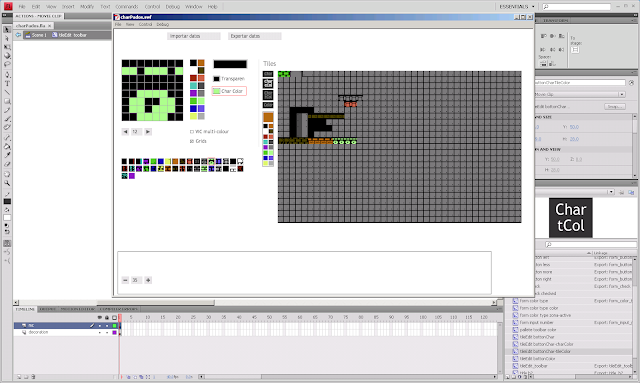Click the Swap colors icon in tools
The image size is (640, 383).
[7, 232]
